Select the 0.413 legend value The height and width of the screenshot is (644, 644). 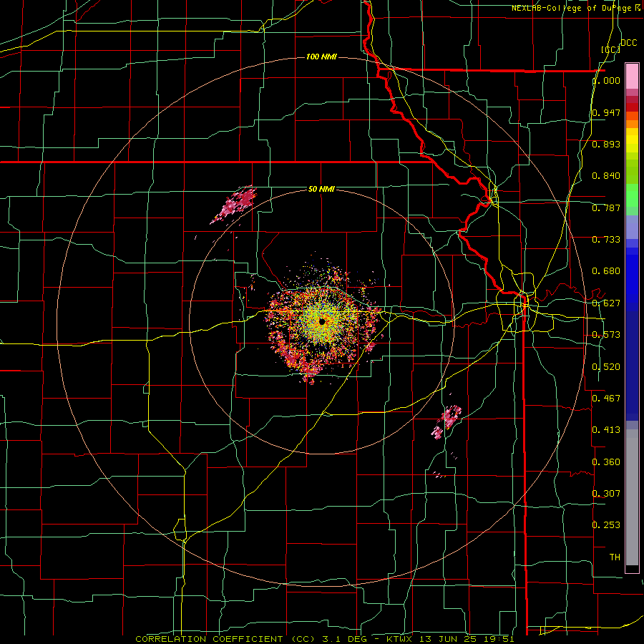pyautogui.click(x=606, y=430)
